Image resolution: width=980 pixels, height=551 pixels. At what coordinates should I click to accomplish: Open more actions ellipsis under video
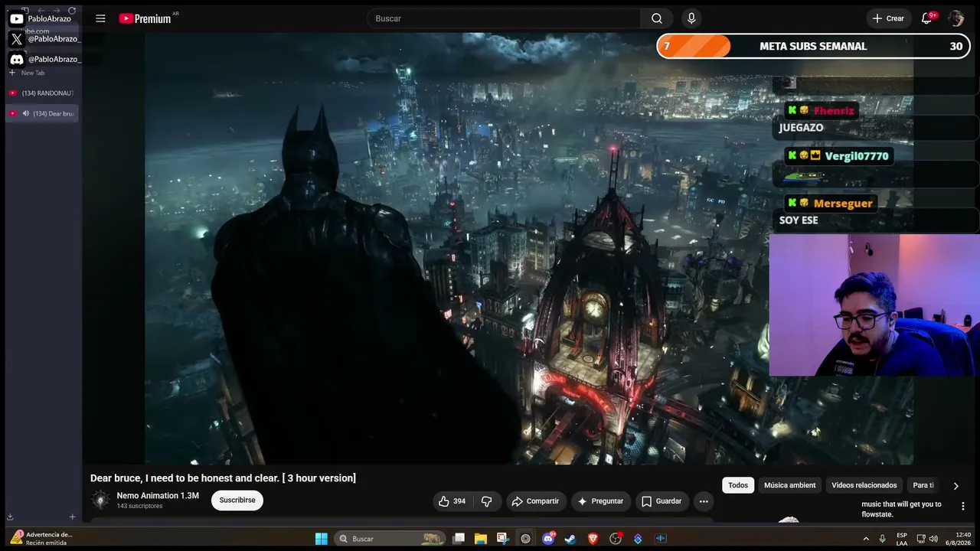click(704, 501)
